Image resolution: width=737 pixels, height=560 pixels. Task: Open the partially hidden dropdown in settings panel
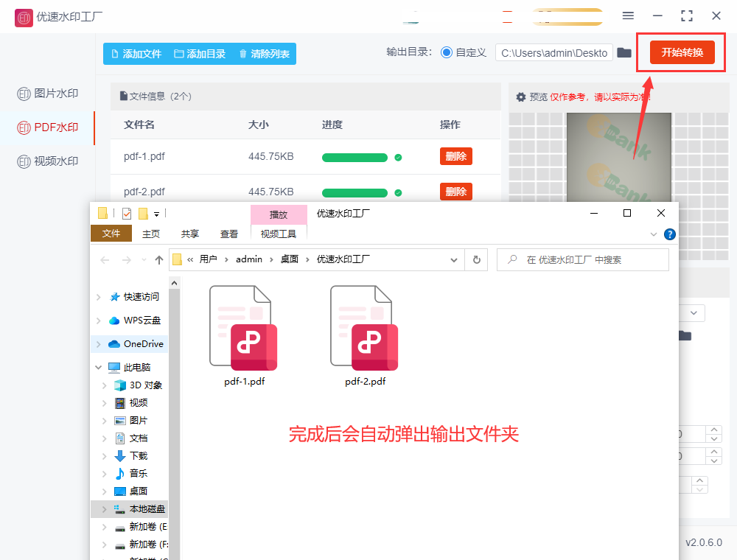(693, 313)
